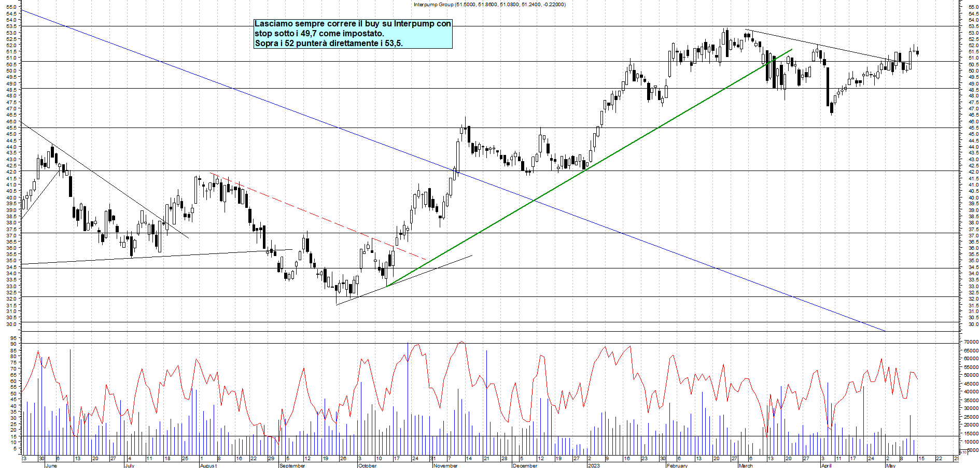
Task: Click 70000 on the volume scale
Action: 971,343
